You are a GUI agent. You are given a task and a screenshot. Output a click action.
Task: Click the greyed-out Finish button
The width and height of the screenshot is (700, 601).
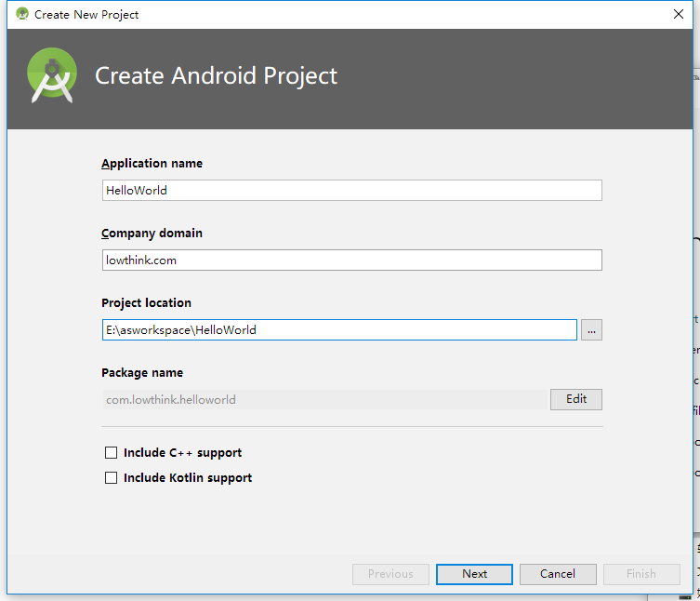[x=641, y=574]
